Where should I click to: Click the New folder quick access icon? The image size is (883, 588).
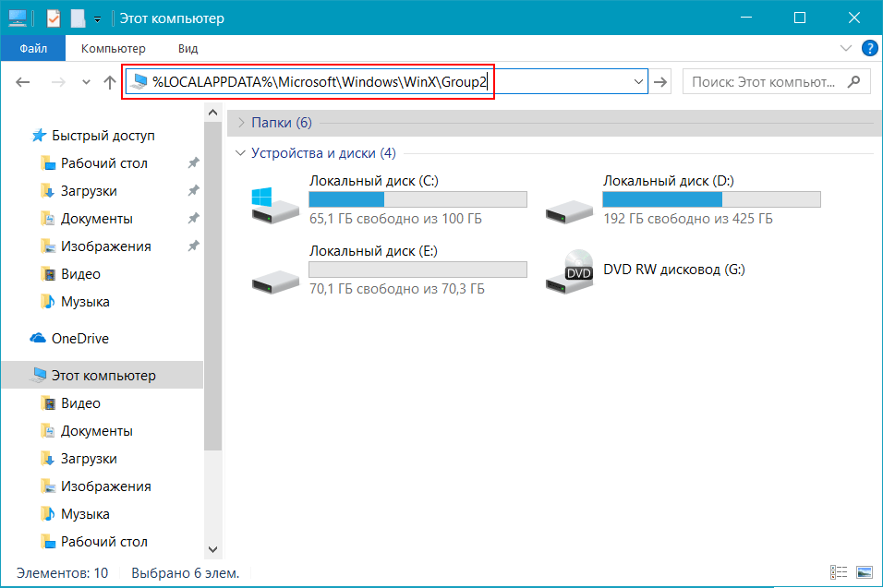(x=78, y=18)
